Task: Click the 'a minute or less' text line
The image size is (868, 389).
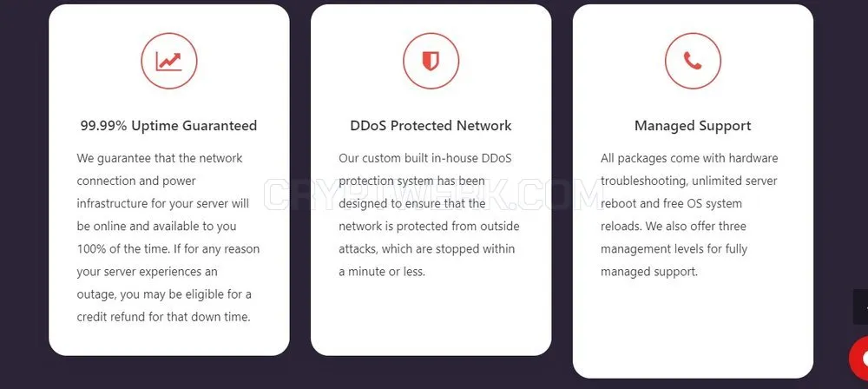Action: pyautogui.click(x=382, y=272)
